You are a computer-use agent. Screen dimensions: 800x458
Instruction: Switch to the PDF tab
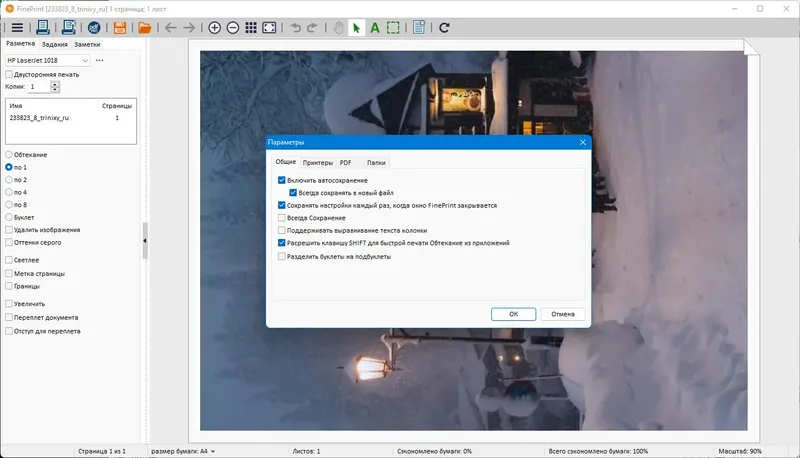point(345,163)
